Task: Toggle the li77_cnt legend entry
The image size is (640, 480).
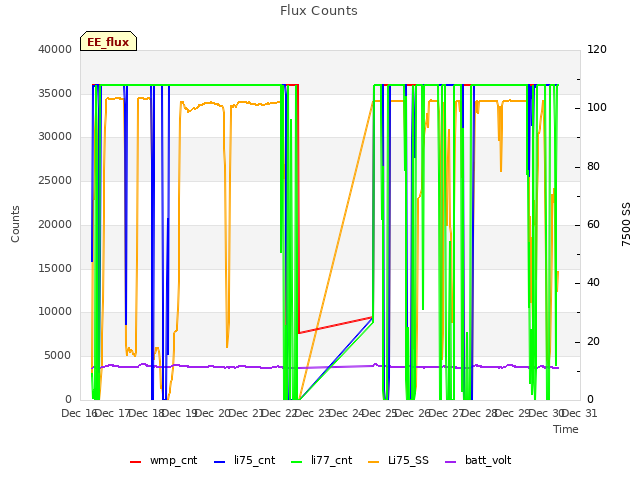Action: point(321,460)
